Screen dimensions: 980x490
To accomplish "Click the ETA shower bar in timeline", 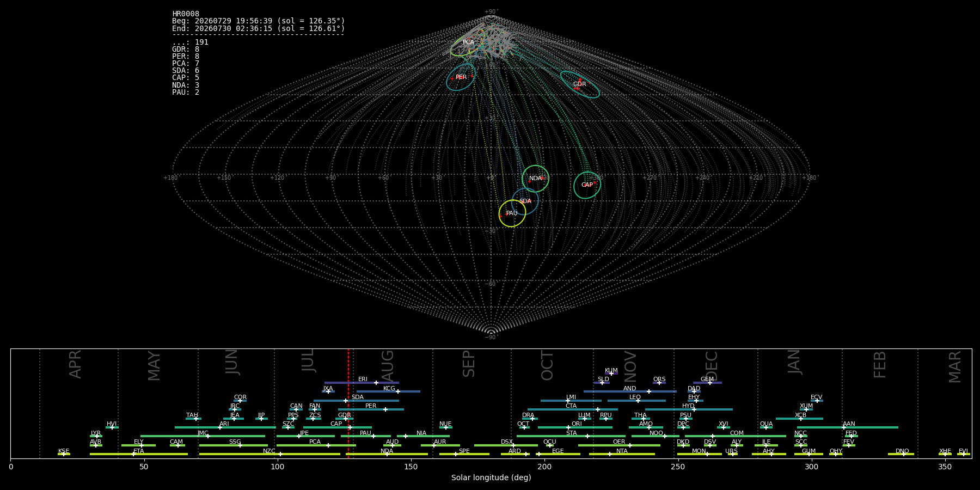I will (139, 454).
